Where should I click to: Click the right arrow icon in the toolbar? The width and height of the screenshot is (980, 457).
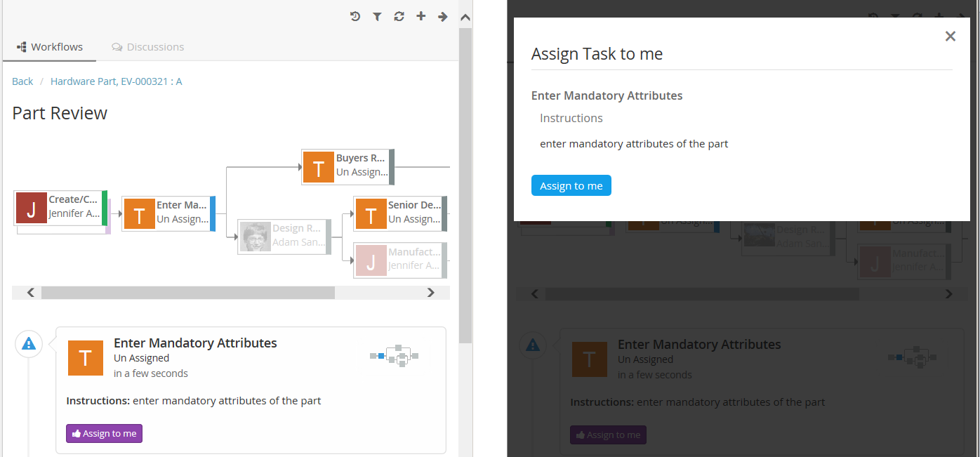443,16
